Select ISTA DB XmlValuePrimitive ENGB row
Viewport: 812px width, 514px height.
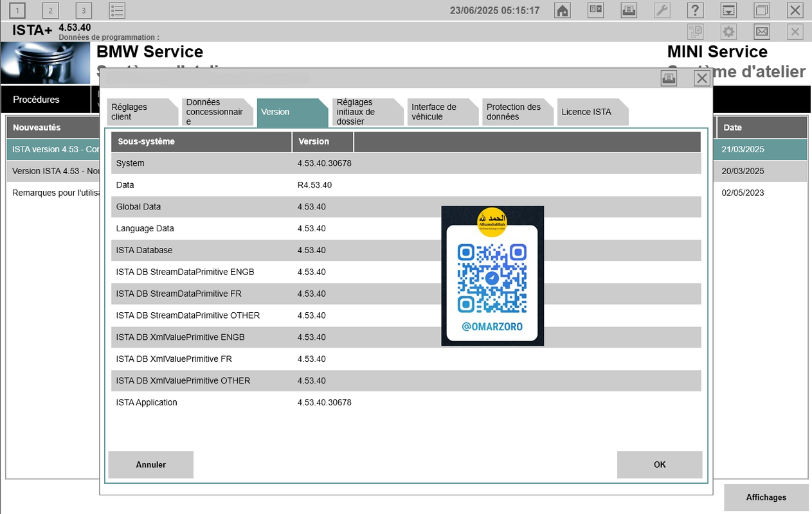click(x=406, y=337)
